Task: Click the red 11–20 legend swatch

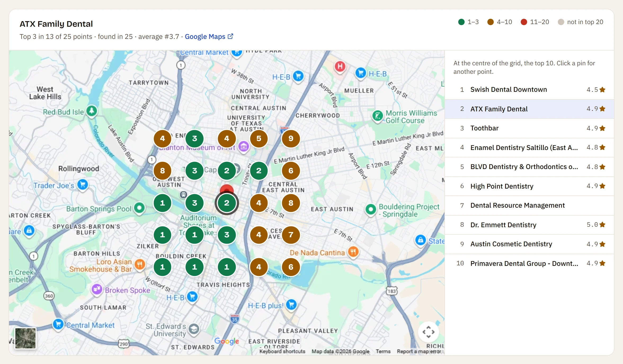Action: tap(524, 22)
